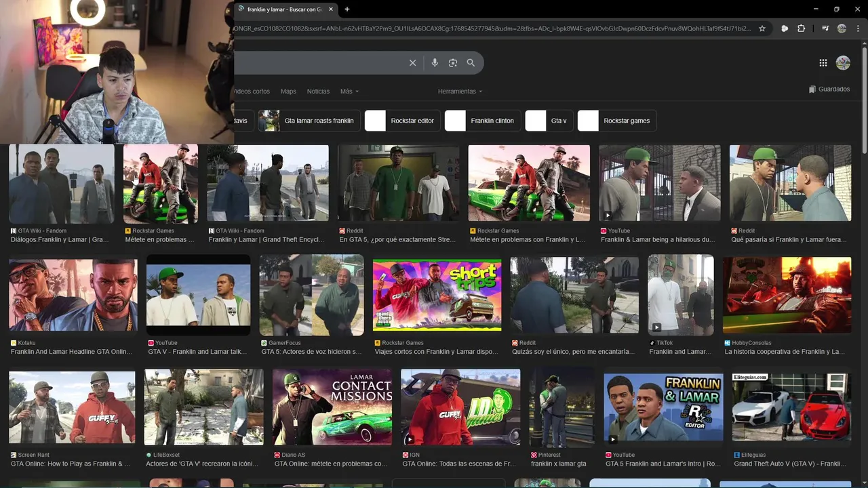Open the media controls icon in Chrome toolbar
The height and width of the screenshot is (488, 868).
click(825, 28)
